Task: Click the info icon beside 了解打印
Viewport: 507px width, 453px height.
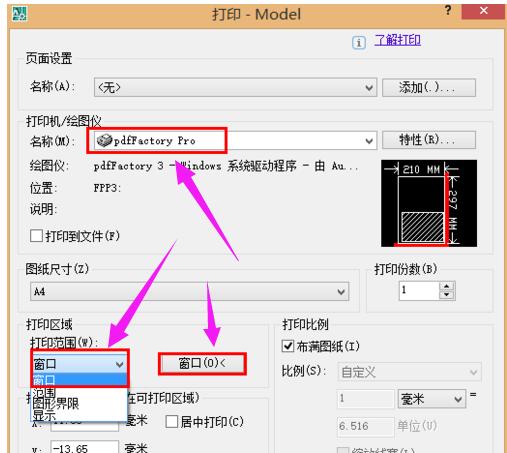Action: 359,42
